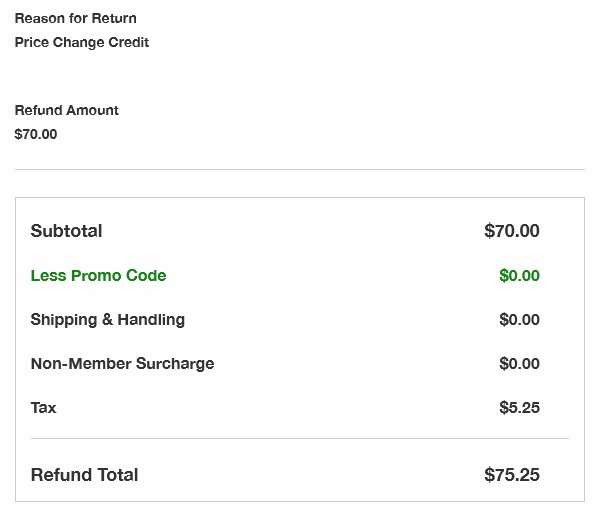Click the Refund Total label

click(84, 475)
